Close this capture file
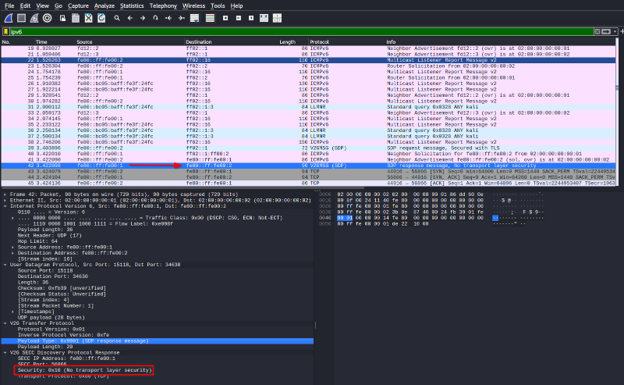This screenshot has width=624, height=385. click(88, 18)
